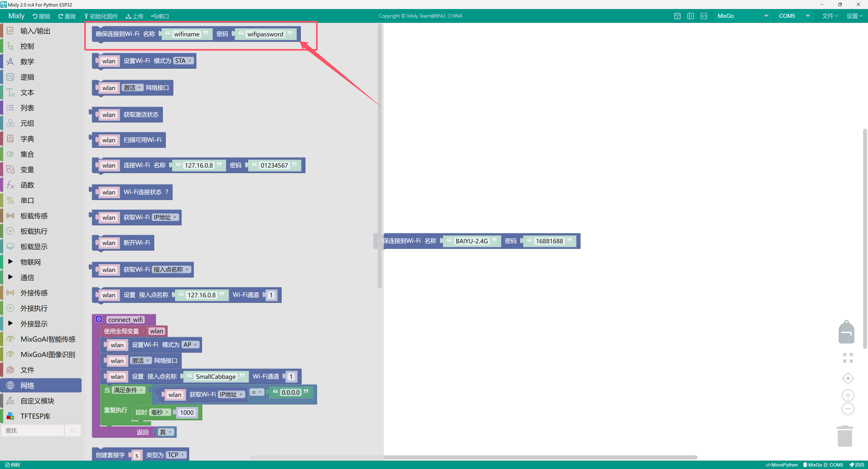Open the 接入点名称 dropdown

172,269
